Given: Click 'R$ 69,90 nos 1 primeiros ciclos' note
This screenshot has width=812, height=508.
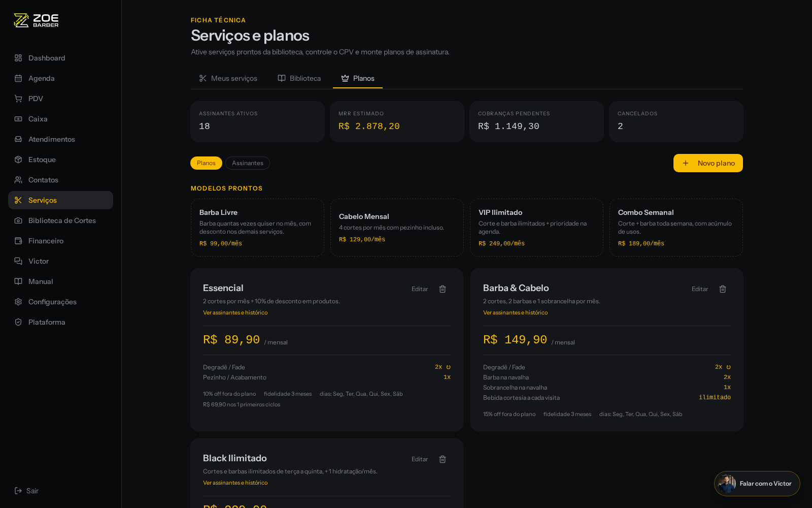Looking at the screenshot, I should pyautogui.click(x=242, y=405).
